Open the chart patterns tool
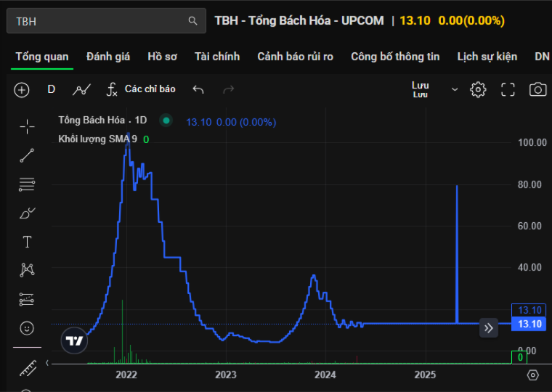 pyautogui.click(x=27, y=270)
